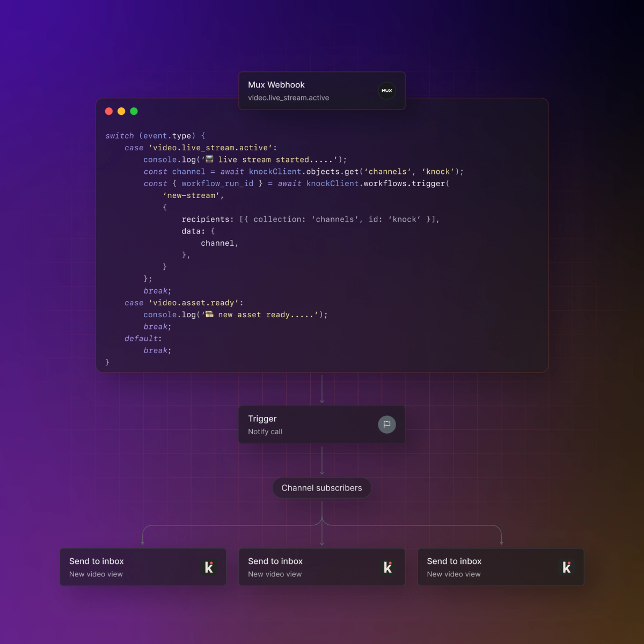The height and width of the screenshot is (644, 644).
Task: Click the Knock icon on the first inbox card
Action: tap(209, 567)
